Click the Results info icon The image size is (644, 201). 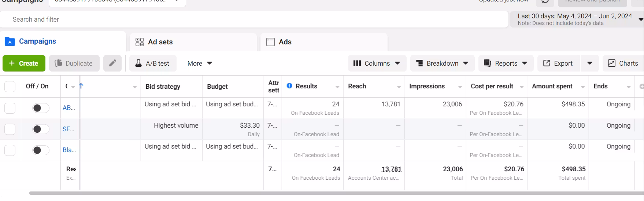(289, 86)
